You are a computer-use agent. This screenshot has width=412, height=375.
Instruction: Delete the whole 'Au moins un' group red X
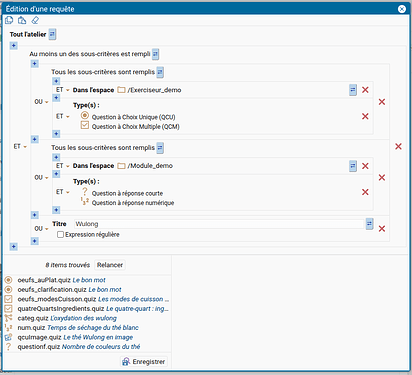(398, 146)
